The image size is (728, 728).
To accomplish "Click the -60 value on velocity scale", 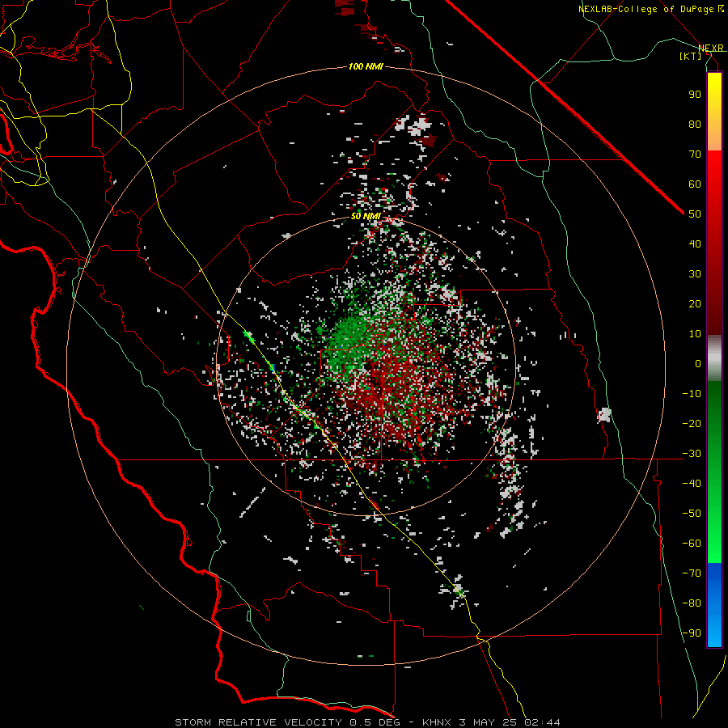I will 692,544.
